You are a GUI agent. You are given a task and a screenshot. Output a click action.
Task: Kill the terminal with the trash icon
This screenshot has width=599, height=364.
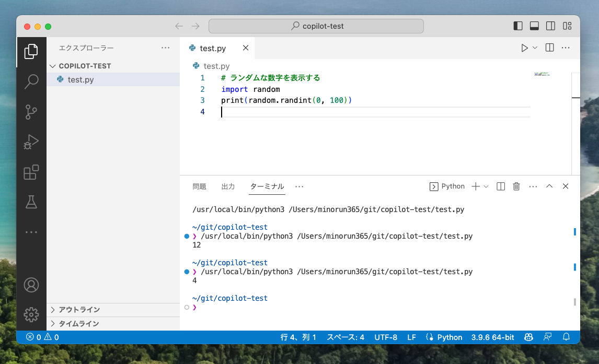516,186
